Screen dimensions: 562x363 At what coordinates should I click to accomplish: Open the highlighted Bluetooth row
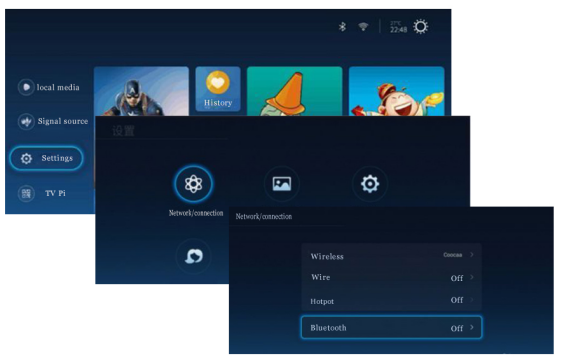pyautogui.click(x=391, y=327)
